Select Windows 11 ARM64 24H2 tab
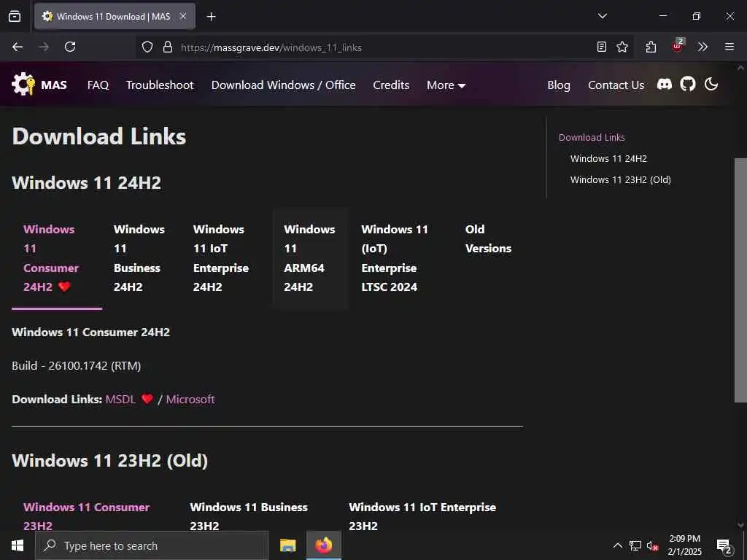747x560 pixels. coord(311,258)
